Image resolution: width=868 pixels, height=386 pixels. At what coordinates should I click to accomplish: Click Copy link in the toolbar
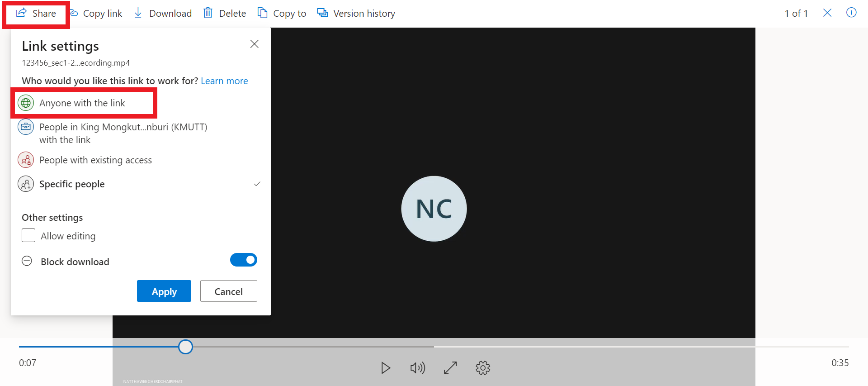tap(96, 14)
